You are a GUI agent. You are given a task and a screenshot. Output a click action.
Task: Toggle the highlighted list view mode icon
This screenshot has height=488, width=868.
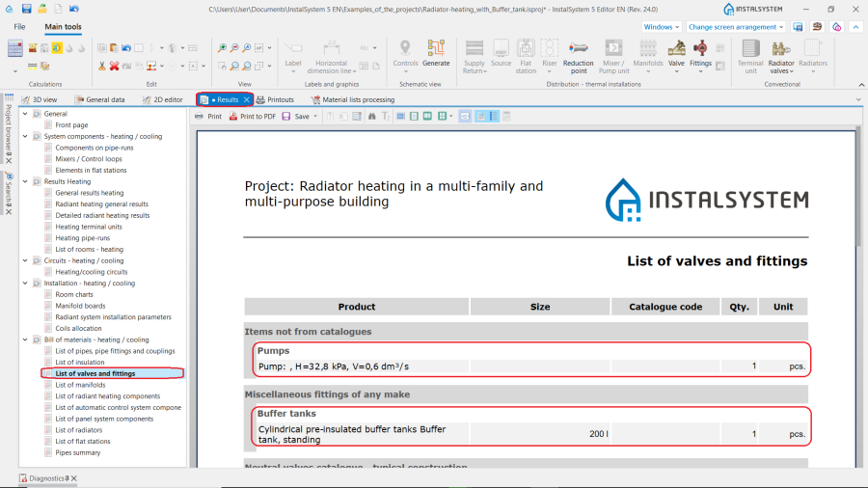point(493,116)
